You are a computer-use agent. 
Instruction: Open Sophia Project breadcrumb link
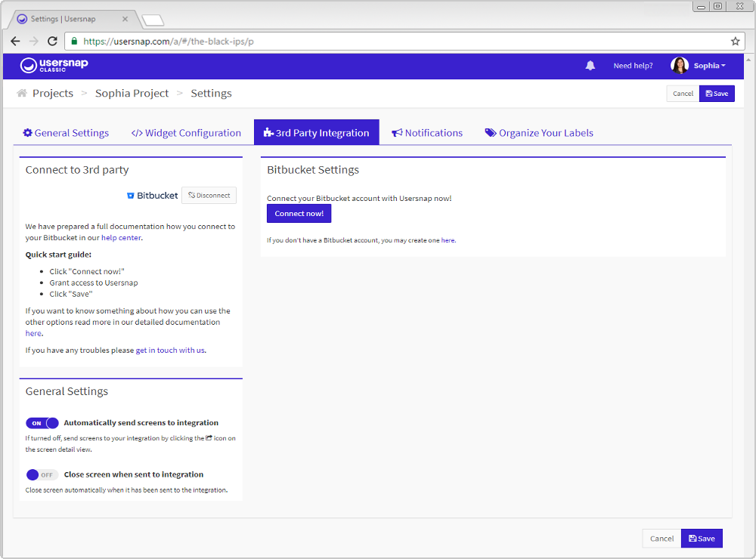(x=132, y=93)
